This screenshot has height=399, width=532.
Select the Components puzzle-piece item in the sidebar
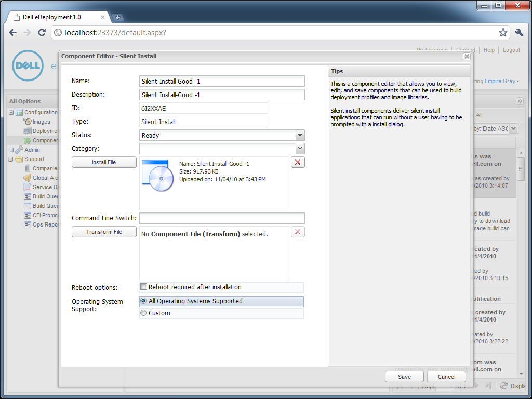pyautogui.click(x=41, y=140)
